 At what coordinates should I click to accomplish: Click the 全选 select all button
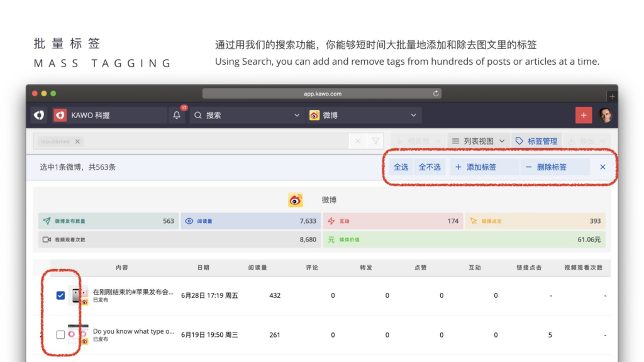point(401,167)
